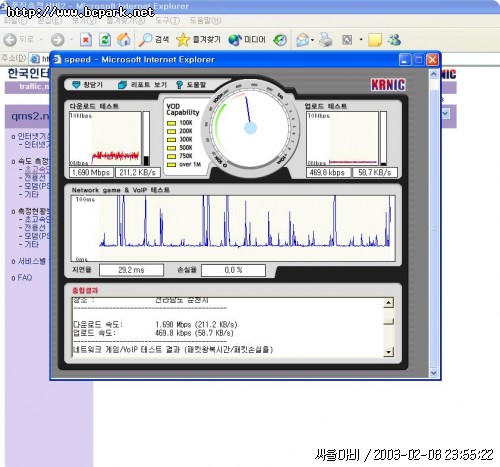Click the Edit icon next to the printer
This screenshot has width=500, height=467.
tap(347, 40)
